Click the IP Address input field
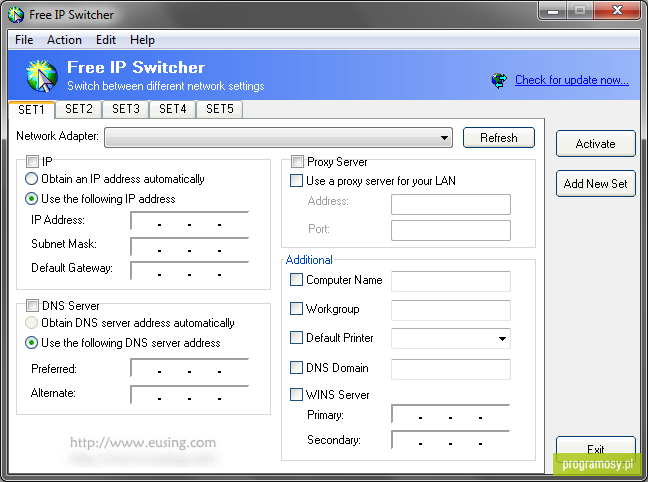This screenshot has height=482, width=648. click(x=190, y=221)
